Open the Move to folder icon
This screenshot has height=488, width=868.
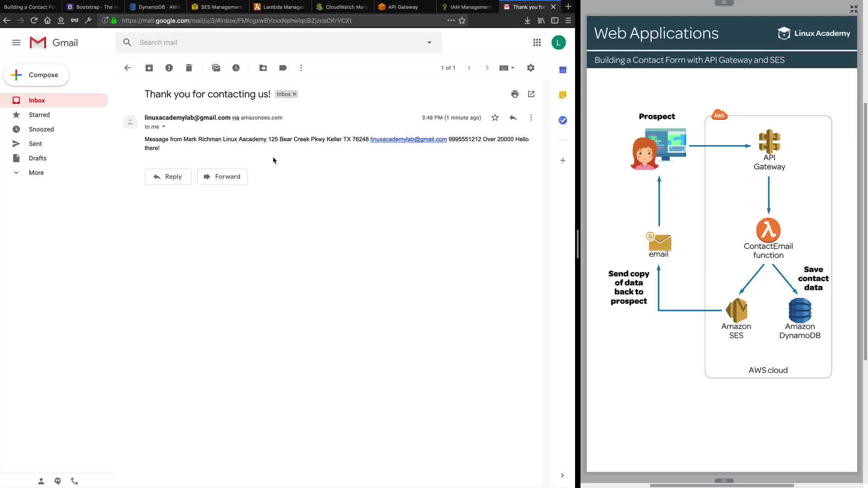263,68
